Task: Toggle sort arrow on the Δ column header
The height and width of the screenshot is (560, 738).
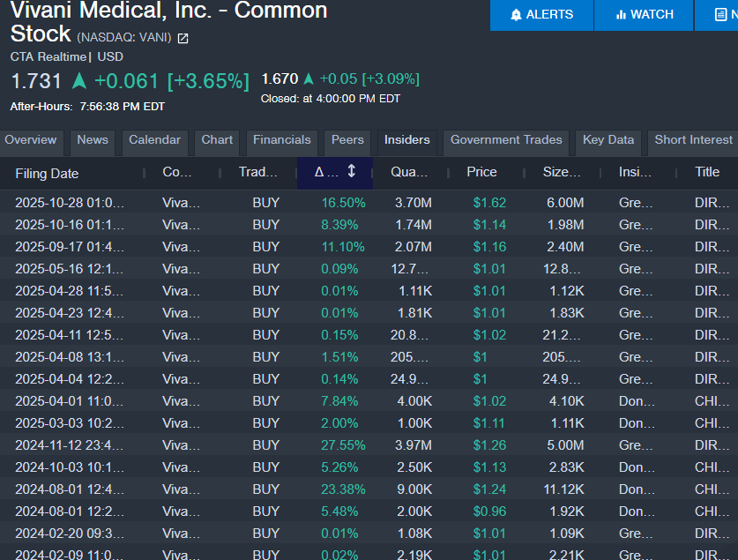Action: (351, 171)
